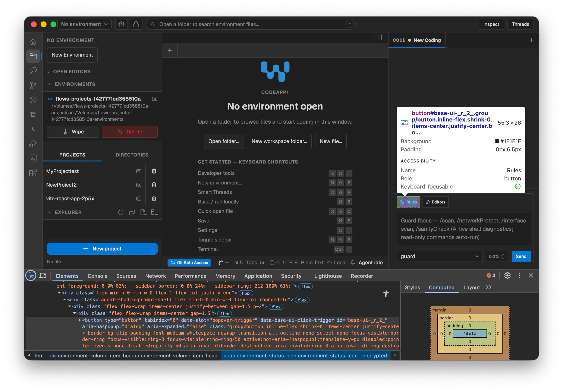Open the No environment dropdown
Viewport: 563px width, 392px height.
point(84,24)
